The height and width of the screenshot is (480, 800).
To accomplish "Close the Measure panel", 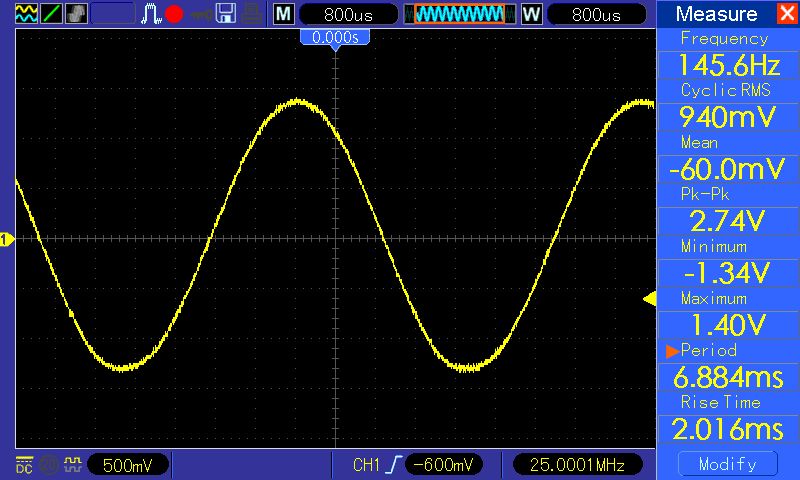I will click(787, 13).
